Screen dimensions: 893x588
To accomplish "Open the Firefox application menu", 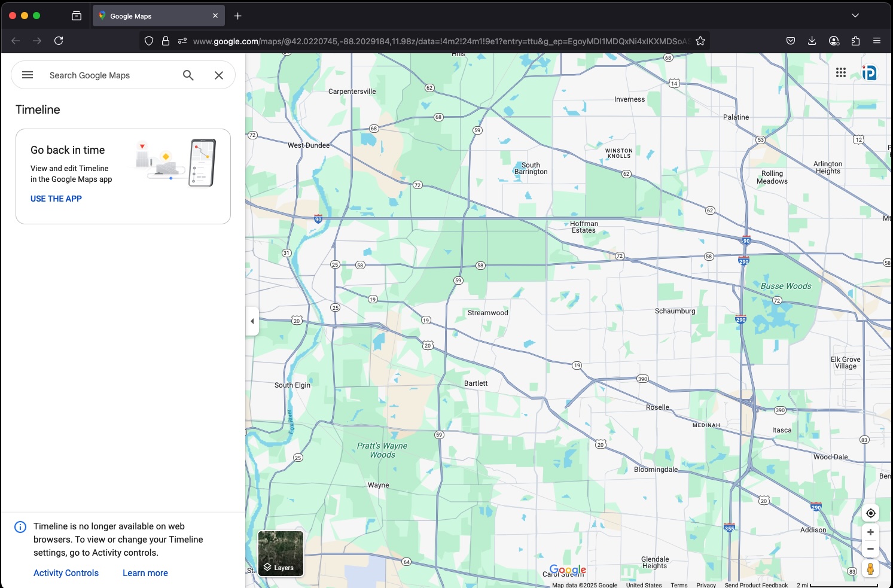I will pos(877,41).
